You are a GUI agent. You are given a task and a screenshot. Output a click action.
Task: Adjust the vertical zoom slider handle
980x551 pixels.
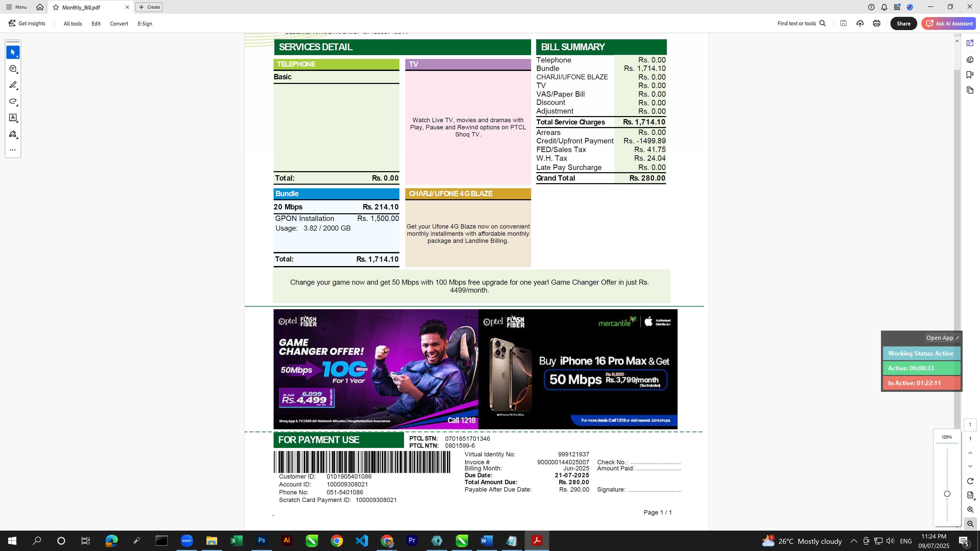click(x=947, y=494)
